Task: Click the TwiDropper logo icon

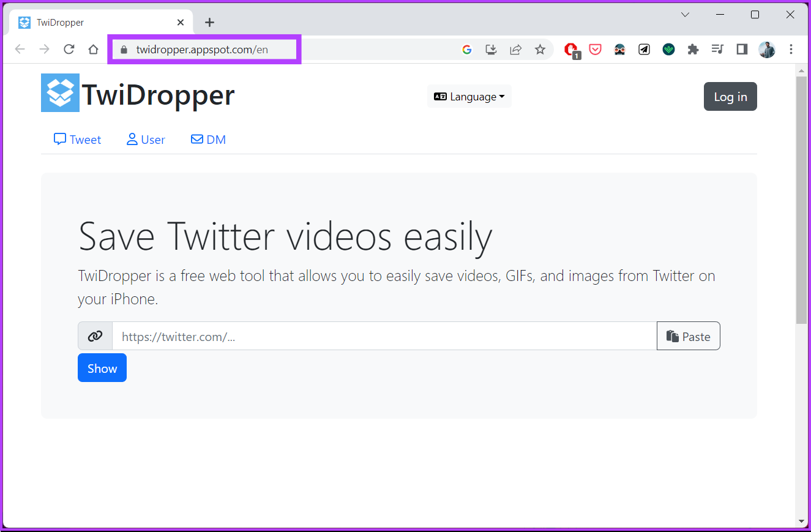Action: pyautogui.click(x=59, y=92)
